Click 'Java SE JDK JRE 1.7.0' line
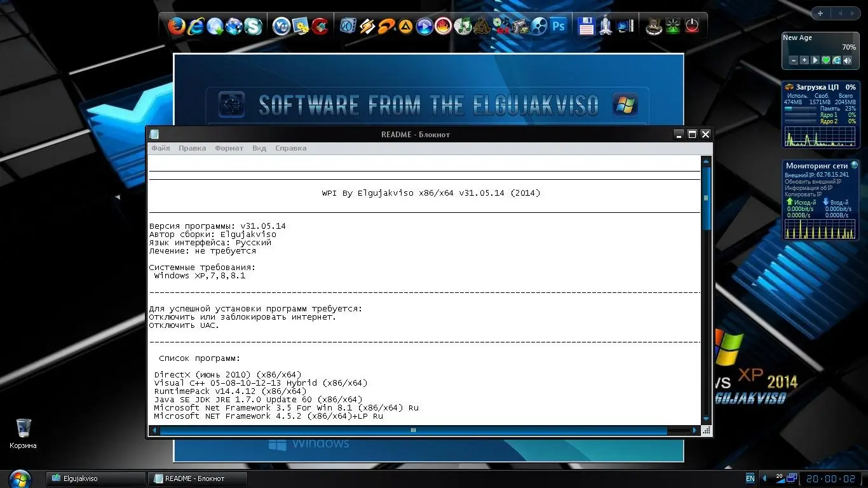Screen dimensions: 868x488 259,400
